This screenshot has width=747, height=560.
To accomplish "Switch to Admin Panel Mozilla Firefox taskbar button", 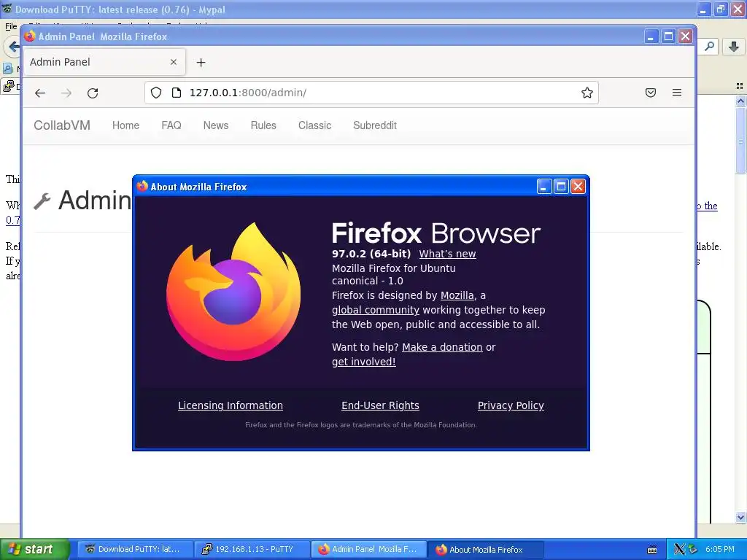I will tap(369, 550).
